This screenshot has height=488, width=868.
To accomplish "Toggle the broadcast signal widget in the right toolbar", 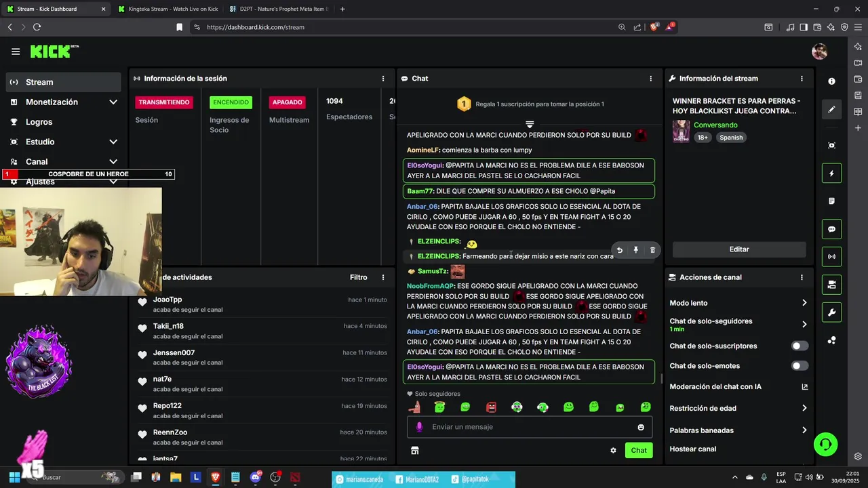I will tap(832, 257).
